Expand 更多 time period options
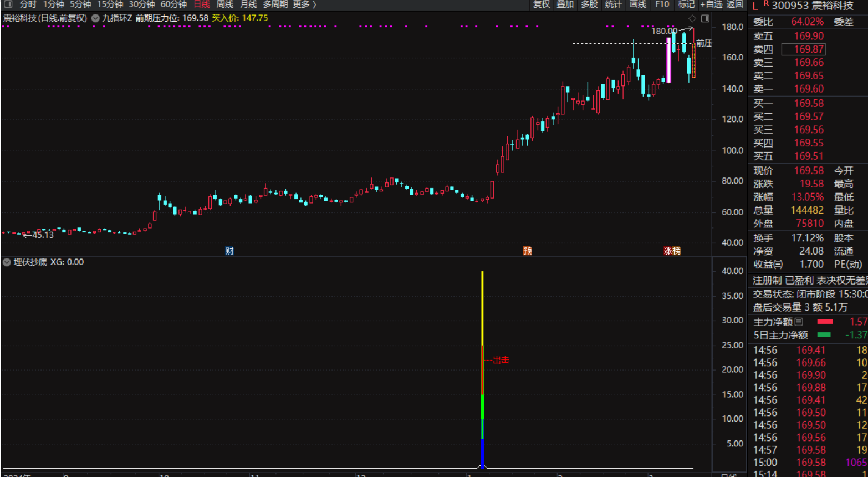Image resolution: width=868 pixels, height=477 pixels. click(304, 4)
